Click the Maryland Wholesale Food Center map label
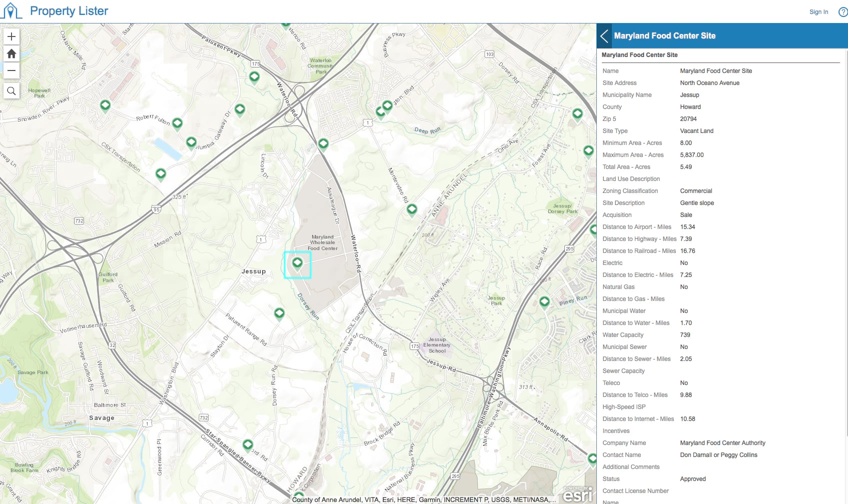The width and height of the screenshot is (848, 504). click(323, 242)
